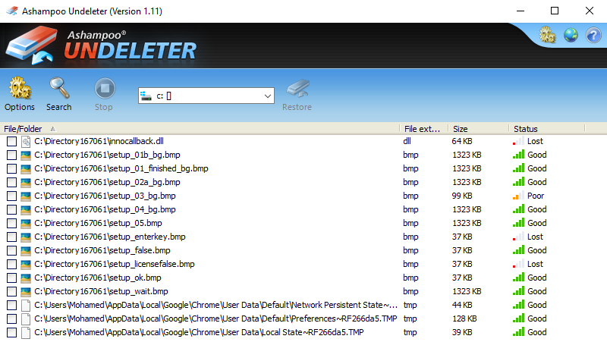Check box for Preferences~RF266da5.TMP
Image resolution: width=607 pixels, height=364 pixels.
tap(11, 319)
